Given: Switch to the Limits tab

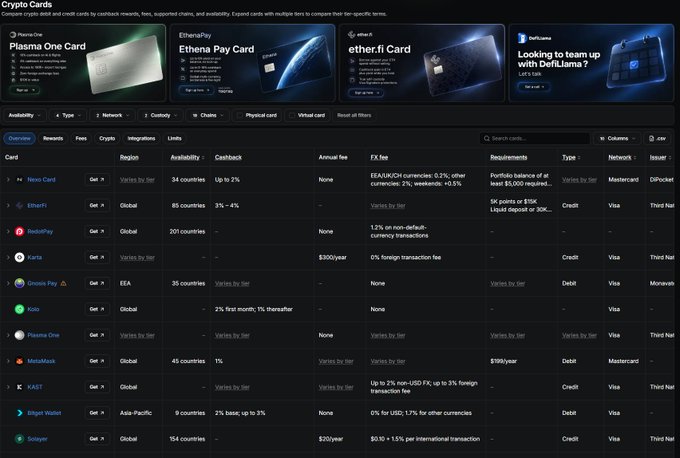Looking at the screenshot, I should pyautogui.click(x=174, y=138).
